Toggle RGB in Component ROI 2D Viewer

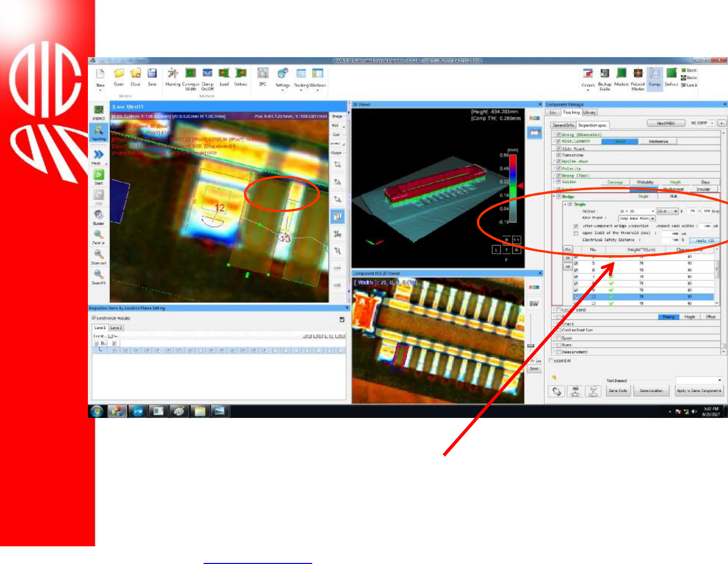click(534, 288)
